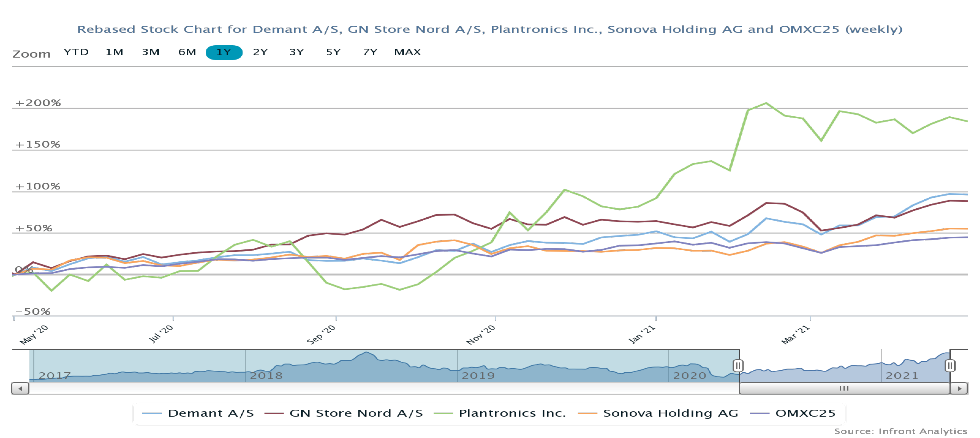Viewport: 980px width, 438px height.
Task: Click the right scroll arrow of navigator
Action: tap(960, 388)
